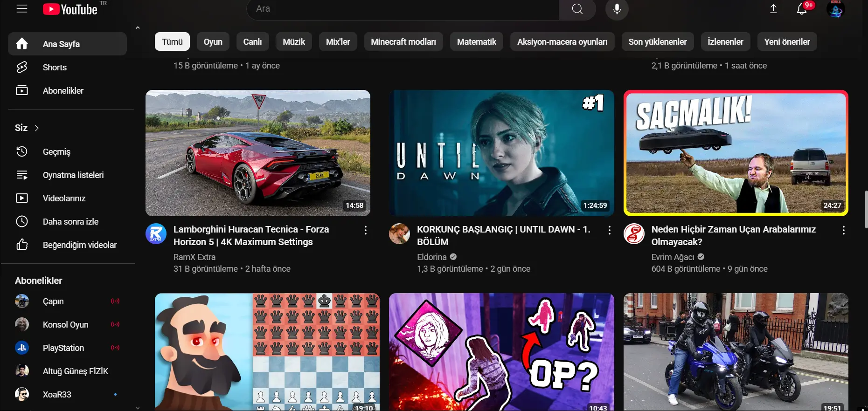Go to Ana Sayfa in the sidebar

pos(67,44)
